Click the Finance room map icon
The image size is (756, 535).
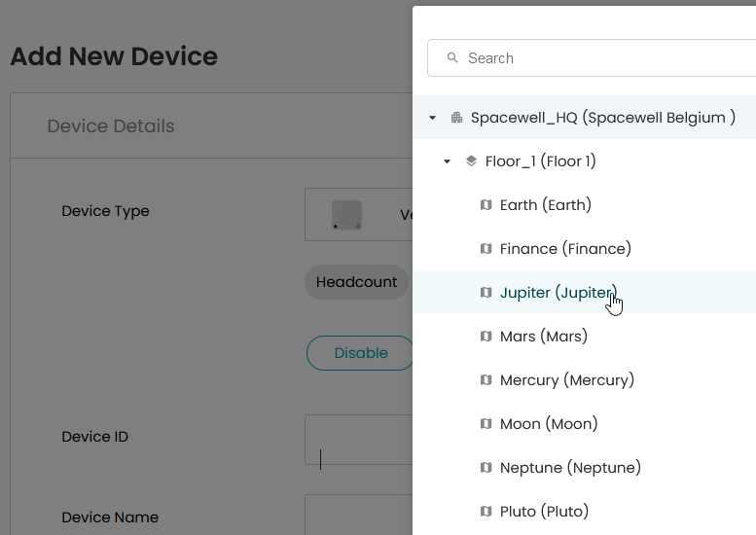click(x=486, y=249)
